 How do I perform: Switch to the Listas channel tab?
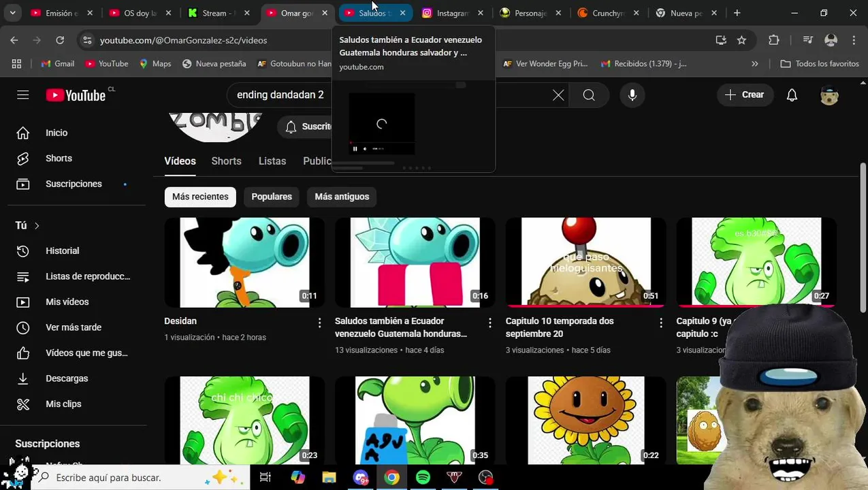click(272, 161)
